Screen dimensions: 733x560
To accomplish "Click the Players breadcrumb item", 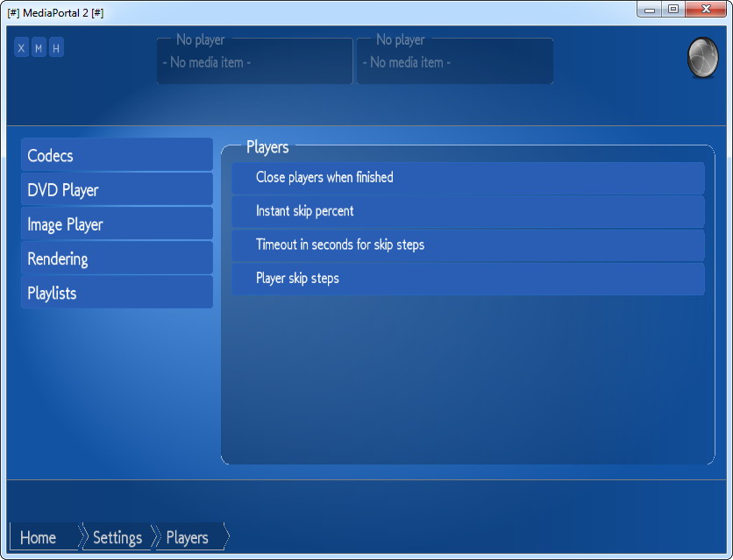I will coord(191,536).
